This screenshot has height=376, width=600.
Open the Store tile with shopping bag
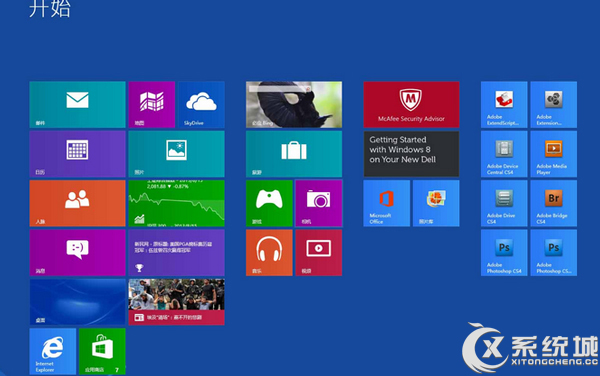coord(102,351)
